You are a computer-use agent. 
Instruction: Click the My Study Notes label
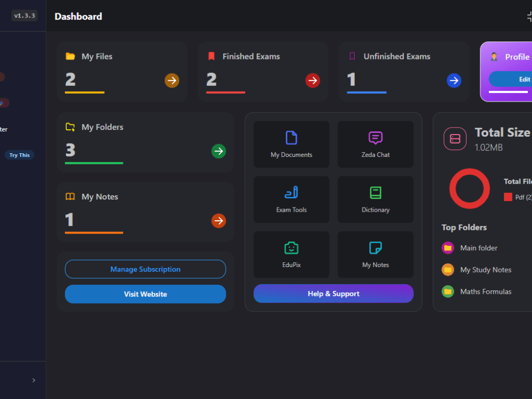(x=486, y=270)
